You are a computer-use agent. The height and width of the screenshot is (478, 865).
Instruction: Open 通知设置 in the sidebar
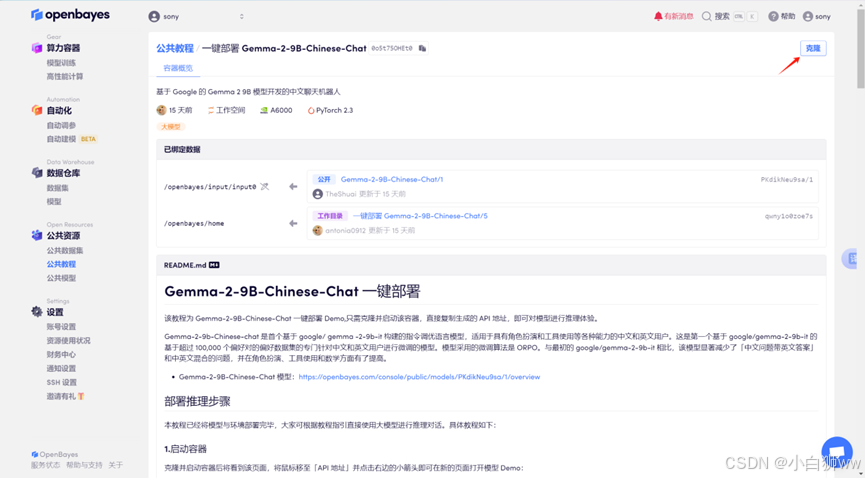click(x=61, y=368)
